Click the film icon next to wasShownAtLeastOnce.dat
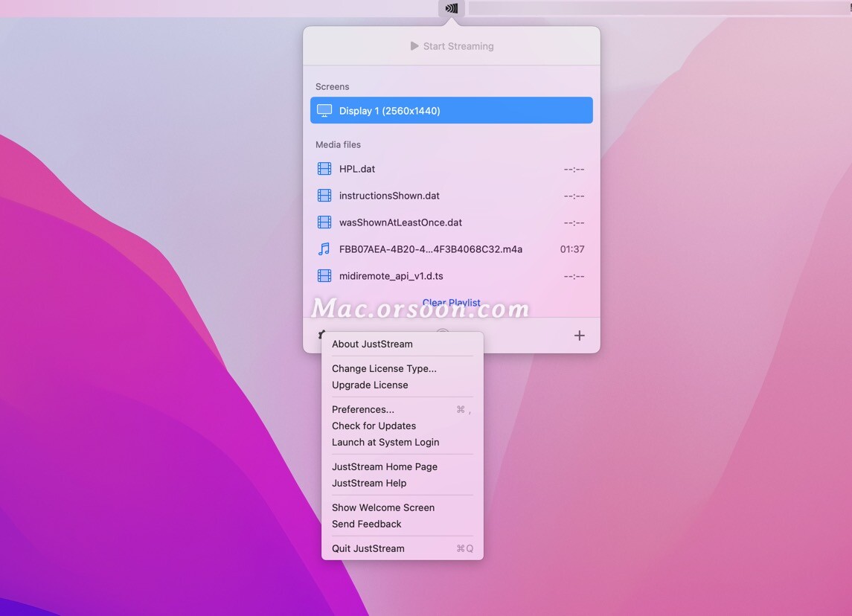 324,222
